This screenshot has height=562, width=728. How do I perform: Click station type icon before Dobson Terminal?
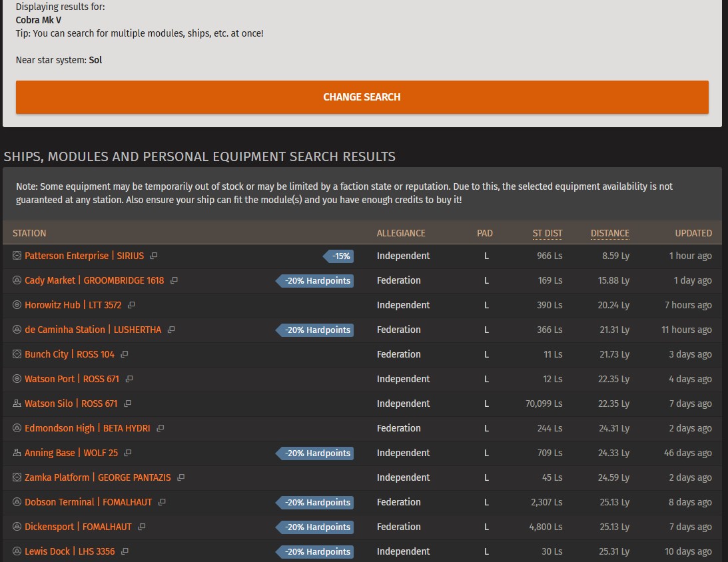pos(17,501)
